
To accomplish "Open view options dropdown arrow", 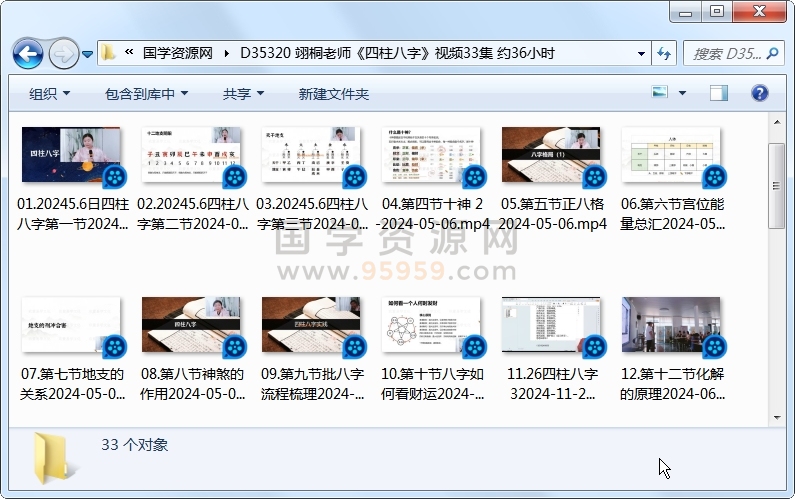I will pyautogui.click(x=682, y=93).
